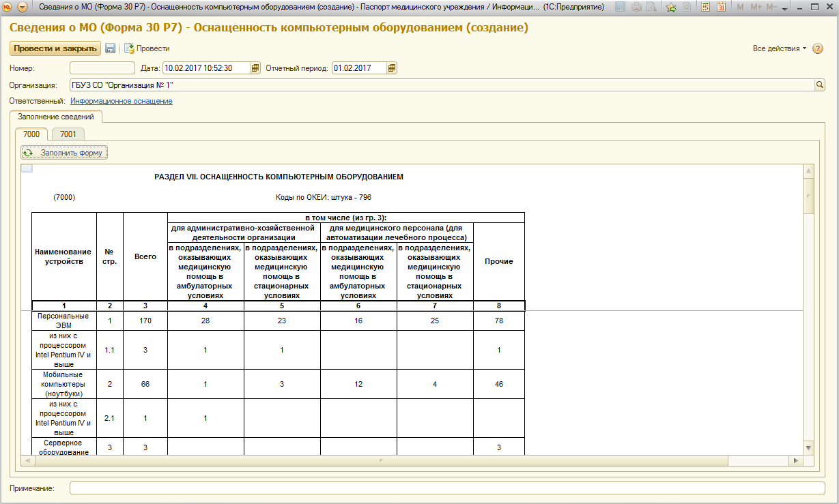Expand the Все действия menu
The image size is (839, 504).
(x=779, y=48)
